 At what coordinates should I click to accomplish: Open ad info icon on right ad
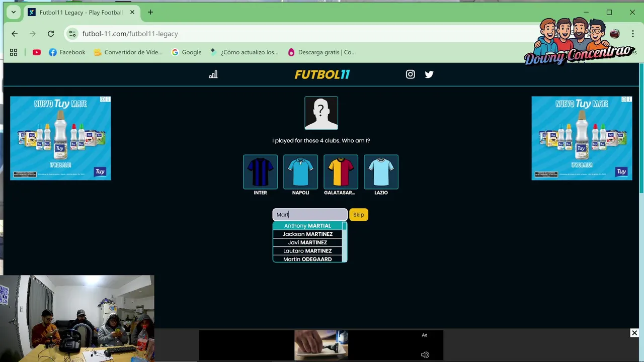click(624, 100)
